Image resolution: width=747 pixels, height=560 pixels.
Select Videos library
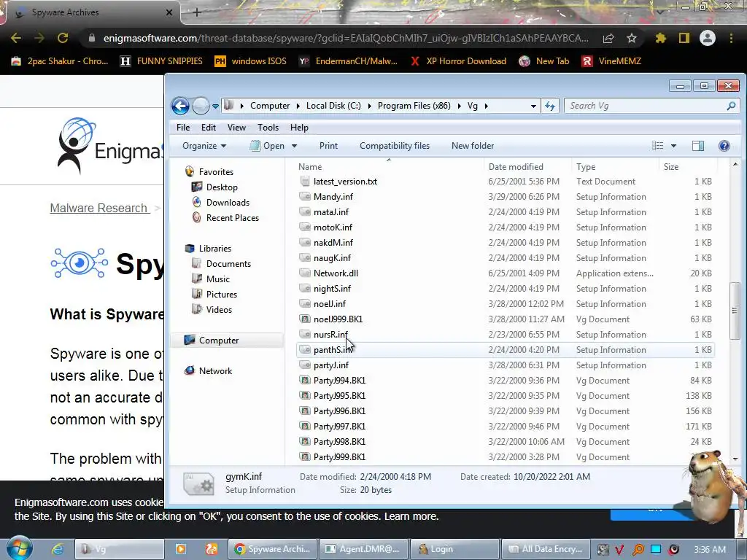point(219,309)
